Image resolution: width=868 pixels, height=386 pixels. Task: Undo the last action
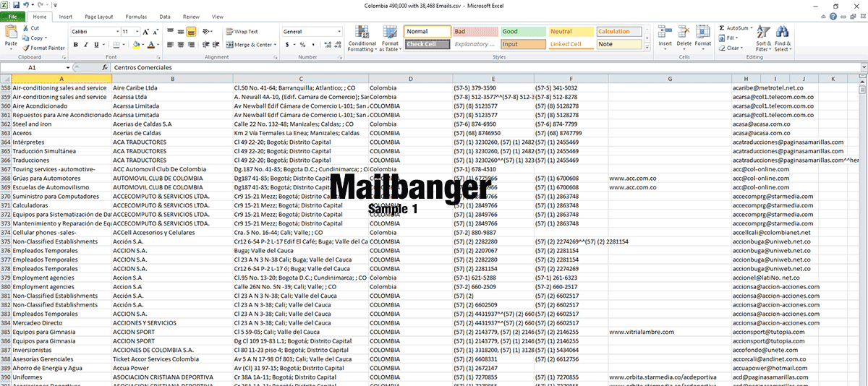(x=27, y=5)
